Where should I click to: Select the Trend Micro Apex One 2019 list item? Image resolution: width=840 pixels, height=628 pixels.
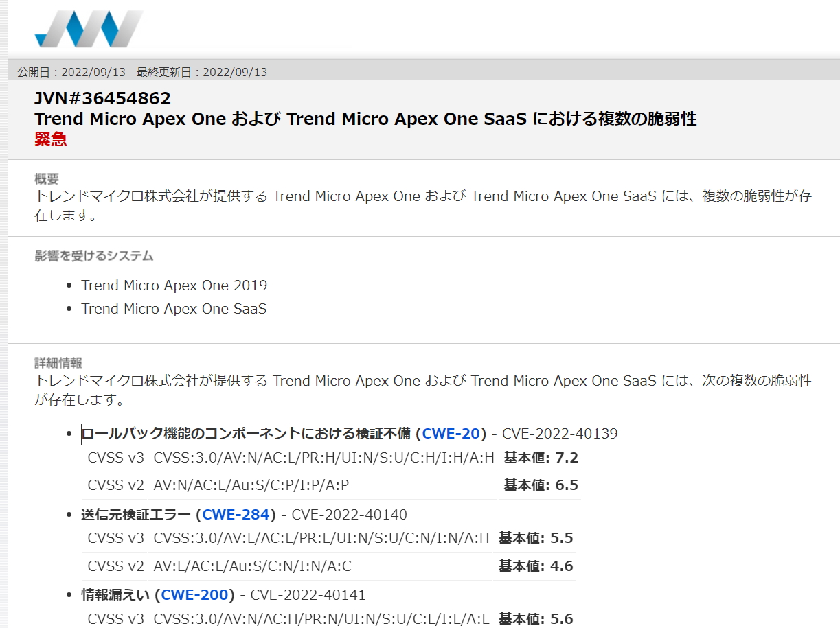[174, 285]
